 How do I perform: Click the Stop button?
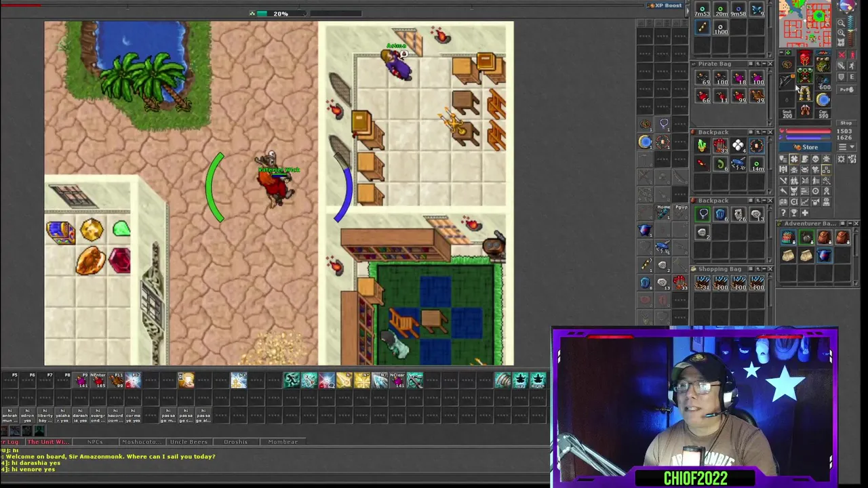(846, 123)
